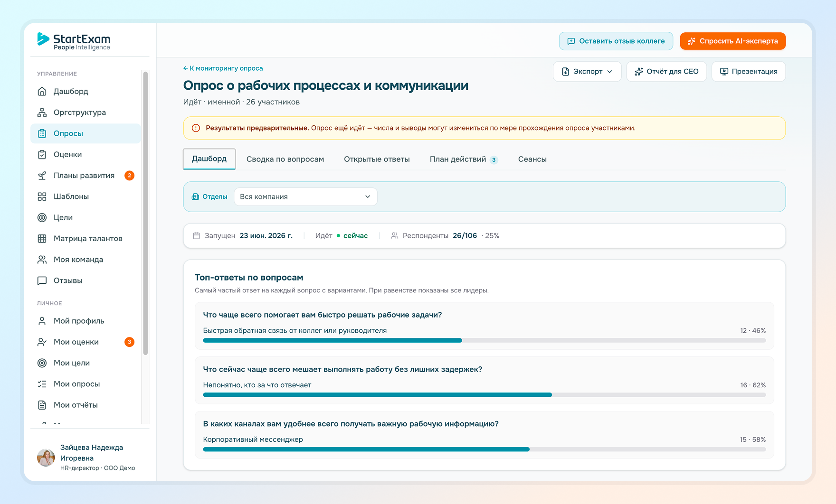The height and width of the screenshot is (504, 836).
Task: Click progress bar for Корпоративный мессенджер answer
Action: point(484,449)
